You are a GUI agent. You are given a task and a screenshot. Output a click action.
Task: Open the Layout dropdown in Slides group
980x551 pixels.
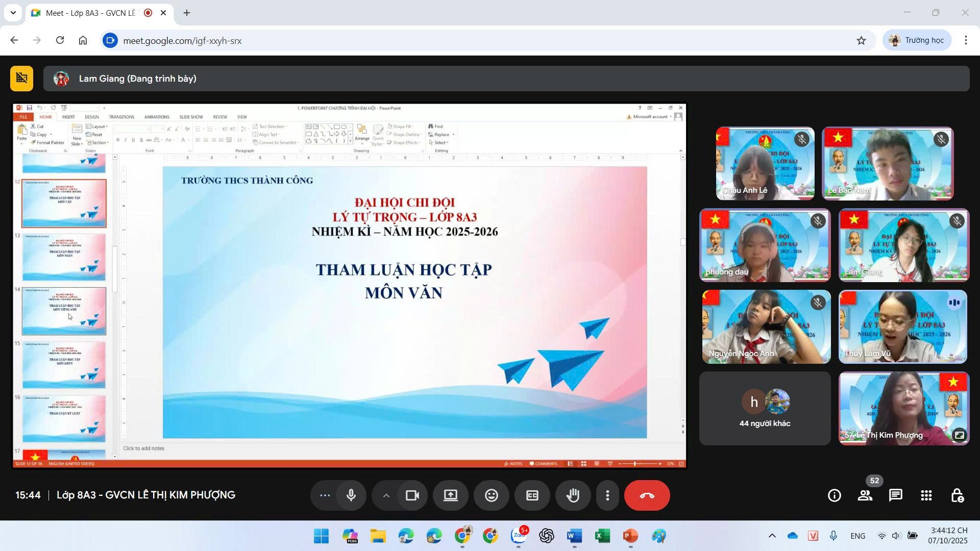97,126
